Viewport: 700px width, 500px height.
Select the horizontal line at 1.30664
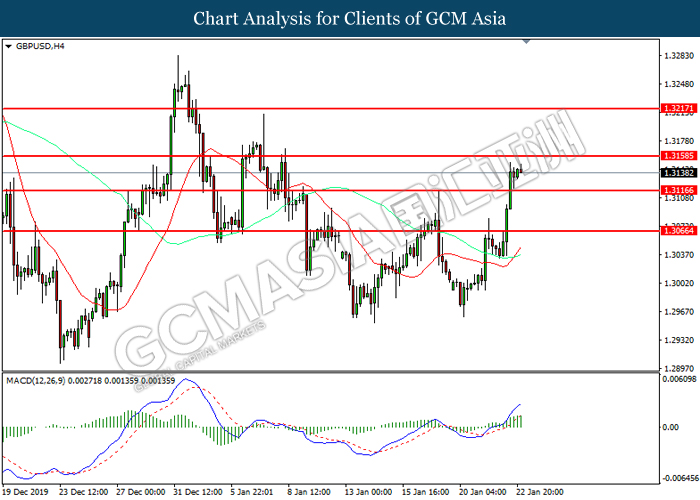coord(330,231)
